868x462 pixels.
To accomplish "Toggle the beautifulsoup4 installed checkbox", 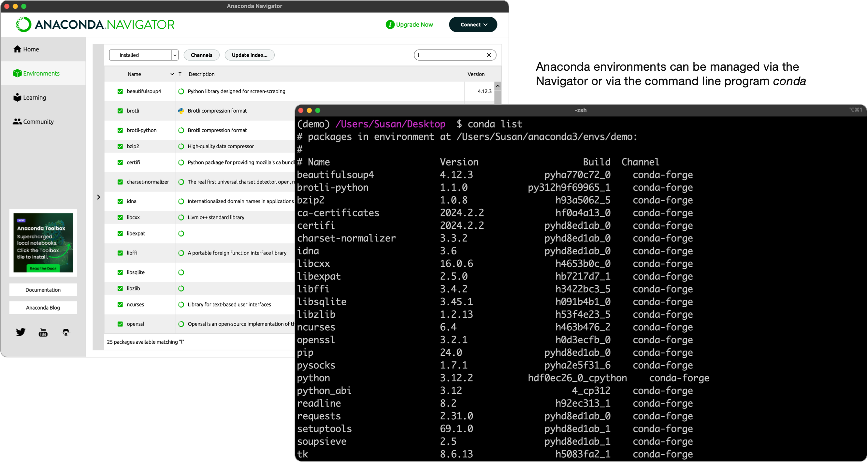I will click(x=119, y=91).
